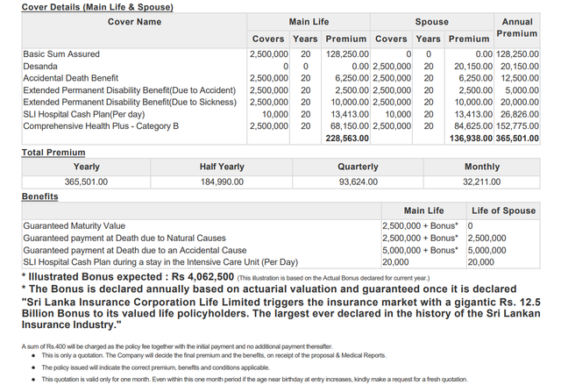Click 'Extended Permanent Disability Benefit(Due to Accident)' label
The width and height of the screenshot is (561, 392).
tap(130, 90)
